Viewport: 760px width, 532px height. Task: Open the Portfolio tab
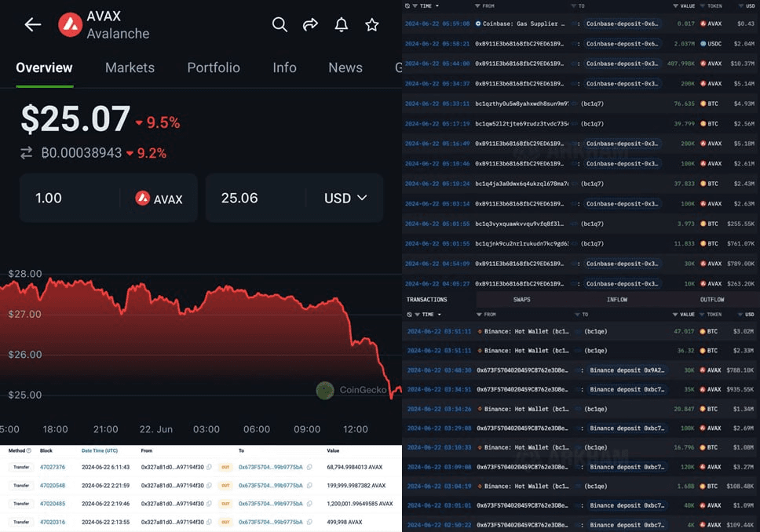pyautogui.click(x=214, y=67)
